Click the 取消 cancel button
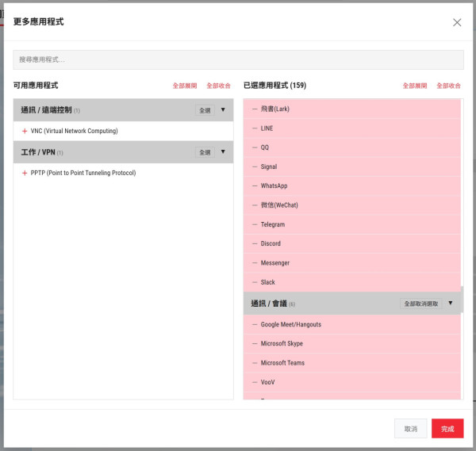Viewport: 476px width, 451px height. click(411, 429)
